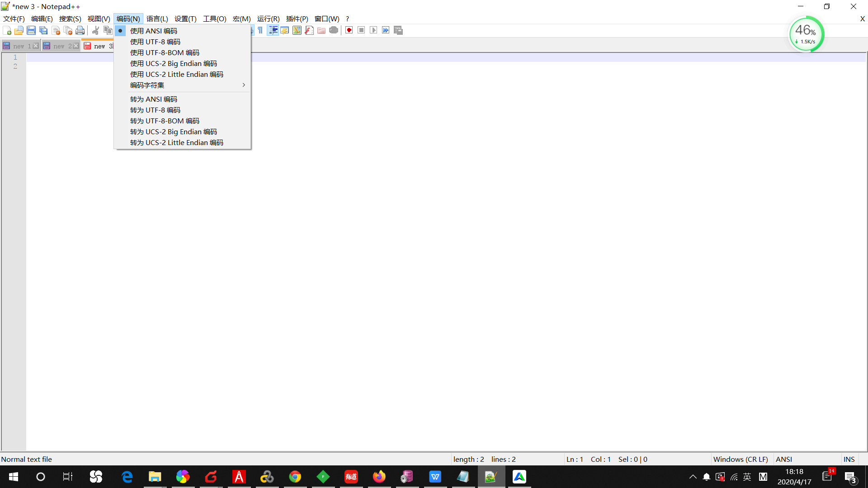Click the Print toolbar icon
Viewport: 868px width, 488px height.
pyautogui.click(x=80, y=30)
